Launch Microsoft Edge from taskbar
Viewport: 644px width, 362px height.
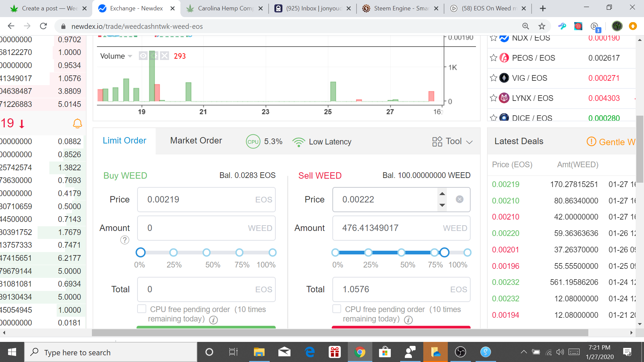(310, 352)
